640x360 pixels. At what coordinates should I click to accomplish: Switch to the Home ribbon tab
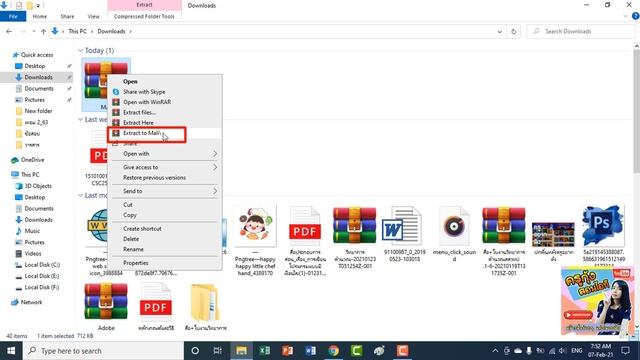pyautogui.click(x=40, y=16)
